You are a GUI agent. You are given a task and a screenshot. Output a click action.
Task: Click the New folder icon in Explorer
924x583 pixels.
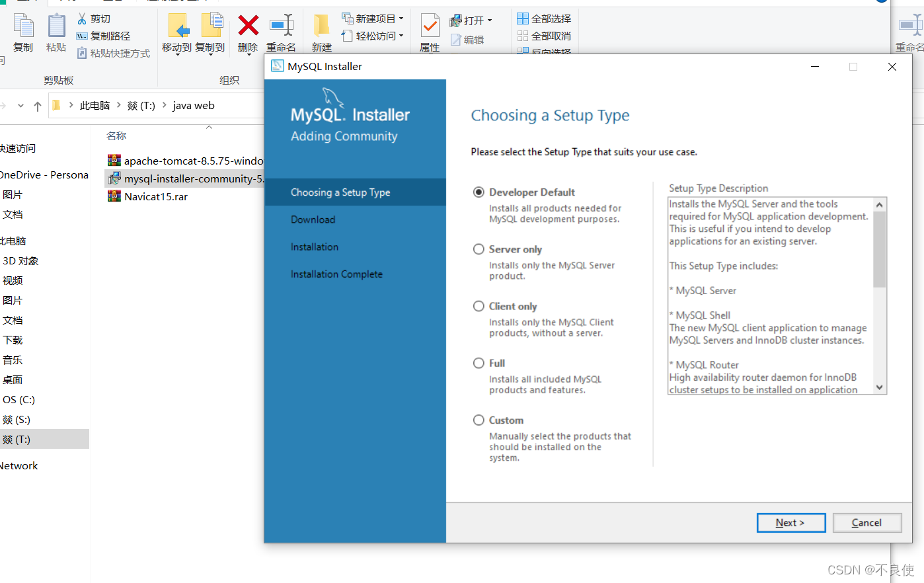click(321, 25)
